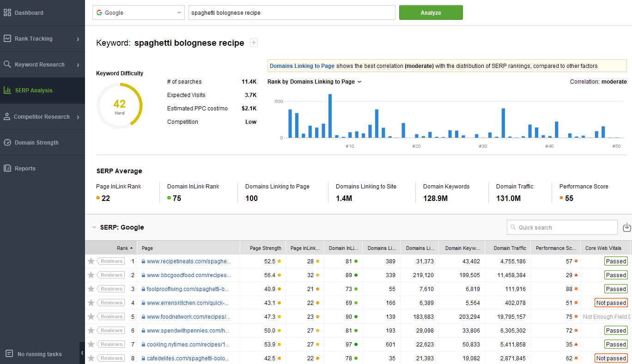
Task: Star the www.foodnetwork.com result
Action: tap(91, 317)
